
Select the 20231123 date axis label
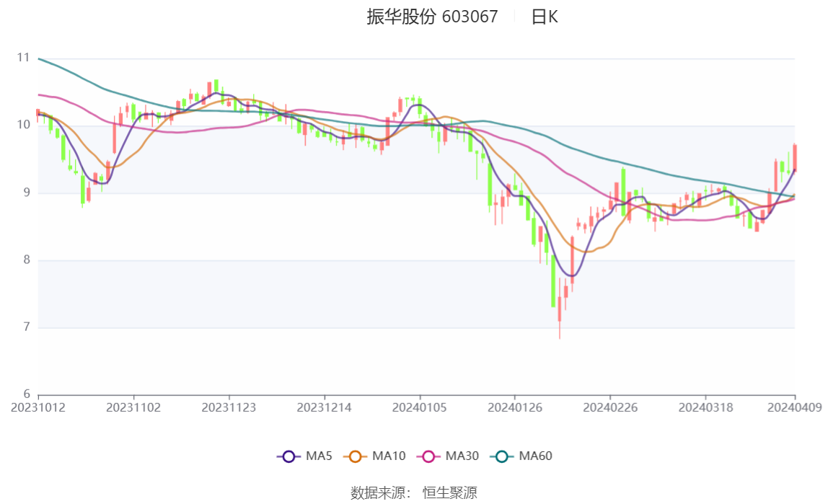[x=229, y=408]
